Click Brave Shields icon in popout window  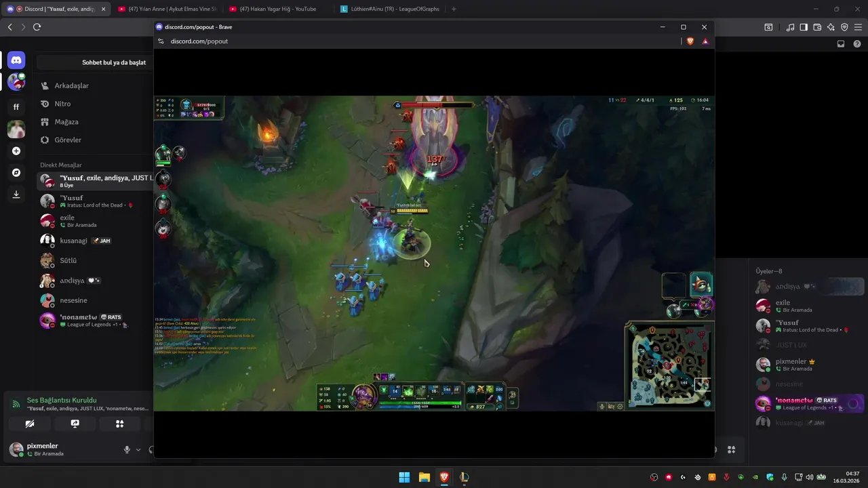click(690, 41)
